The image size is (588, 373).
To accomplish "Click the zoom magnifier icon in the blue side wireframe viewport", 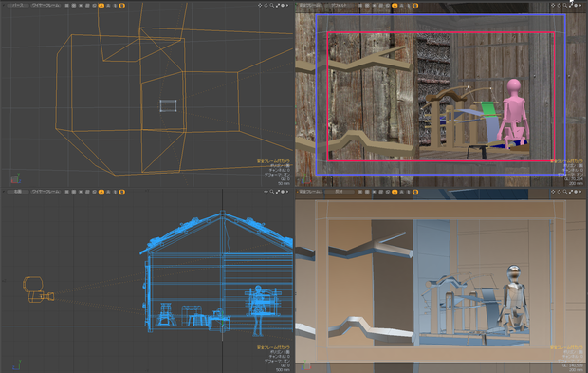I will pyautogui.click(x=271, y=192).
